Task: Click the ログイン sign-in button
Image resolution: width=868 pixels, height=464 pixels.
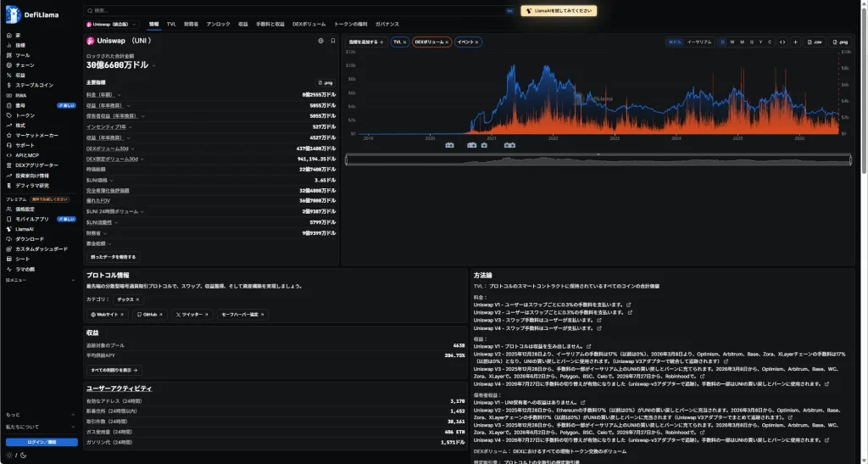Action: coord(42,443)
